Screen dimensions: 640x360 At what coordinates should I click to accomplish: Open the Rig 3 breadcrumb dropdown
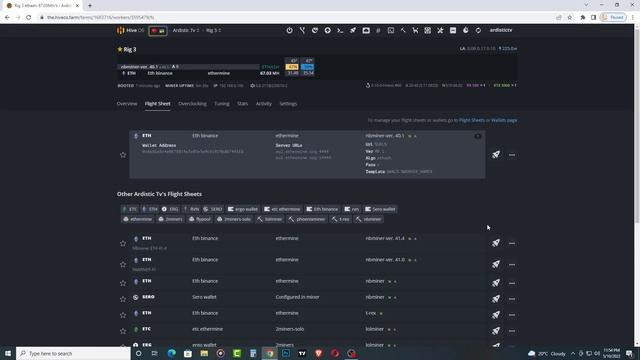click(x=213, y=30)
